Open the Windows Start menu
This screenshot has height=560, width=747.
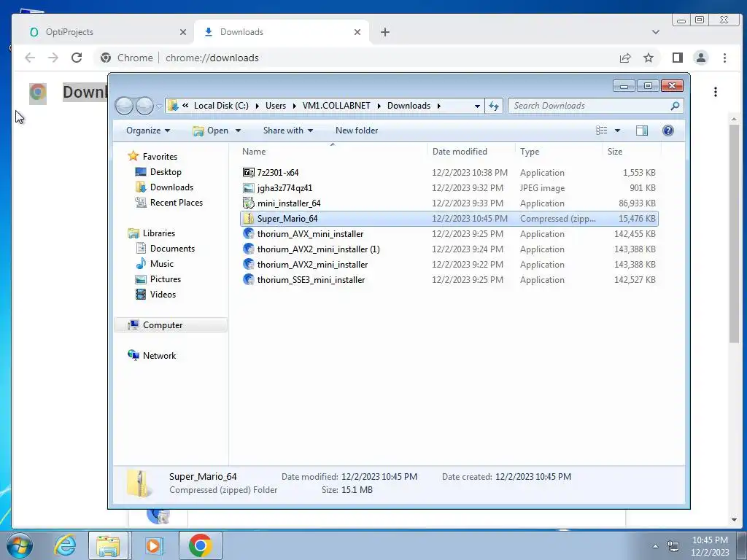(19, 545)
